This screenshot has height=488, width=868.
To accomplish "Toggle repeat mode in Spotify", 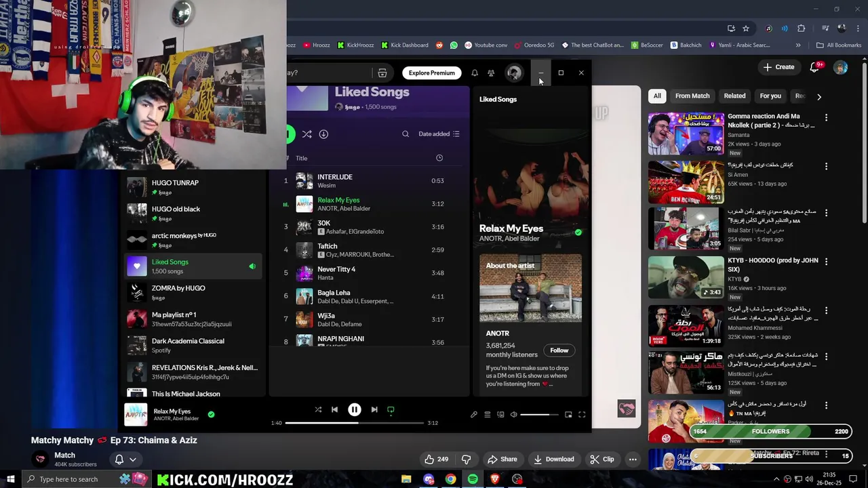I will (391, 409).
